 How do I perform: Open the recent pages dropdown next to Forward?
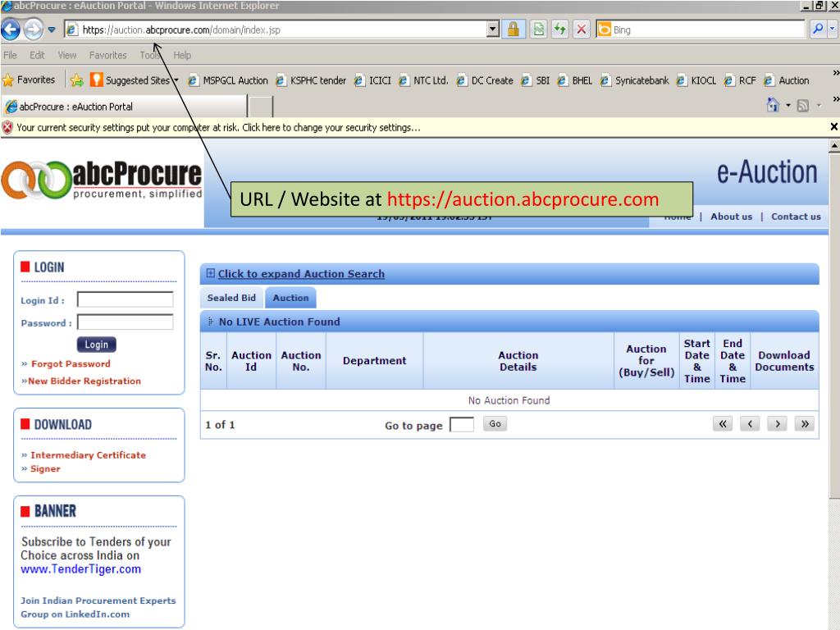[x=52, y=30]
